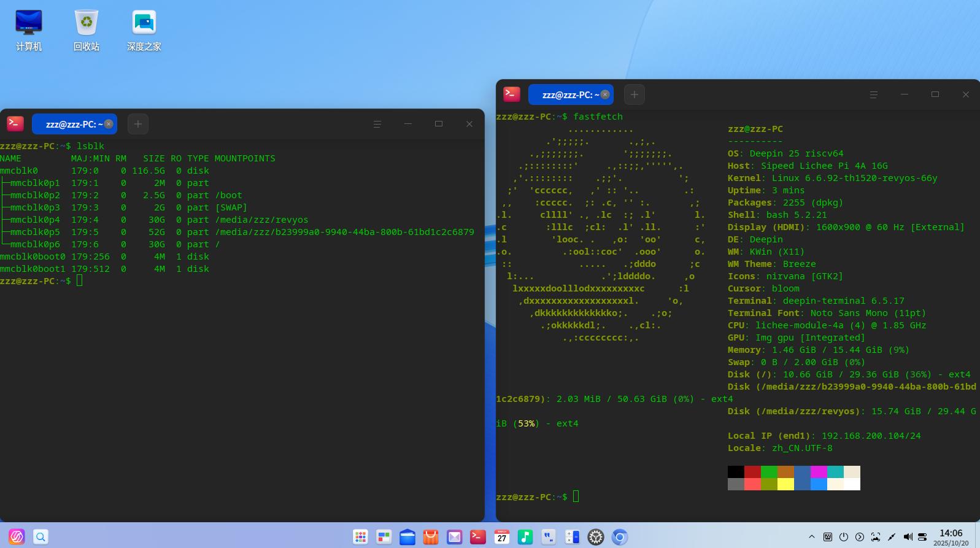Viewport: 980px width, 548px height.
Task: Launch the Chromium browser from the dock
Action: pyautogui.click(x=619, y=537)
